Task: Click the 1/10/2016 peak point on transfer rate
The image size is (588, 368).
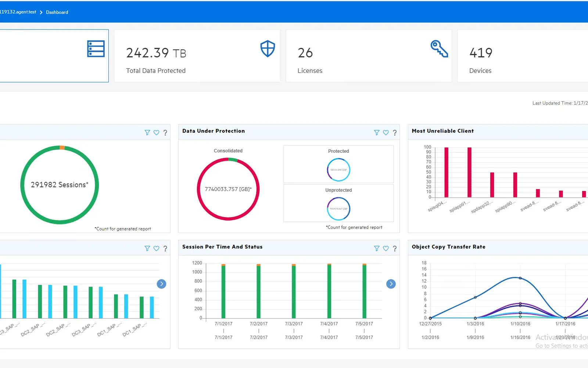Action: pos(520,278)
